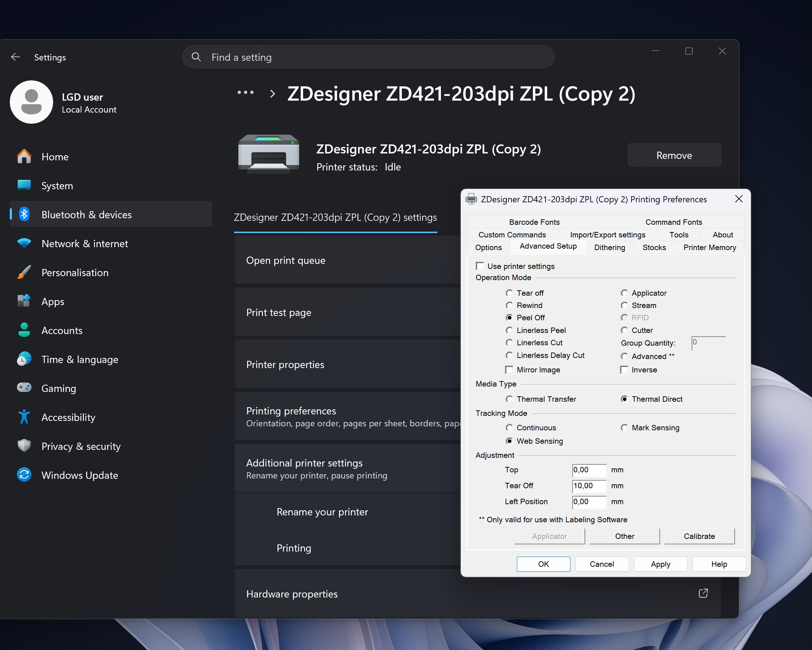
Task: Tick the Mirror Image checkbox
Action: pyautogui.click(x=509, y=370)
